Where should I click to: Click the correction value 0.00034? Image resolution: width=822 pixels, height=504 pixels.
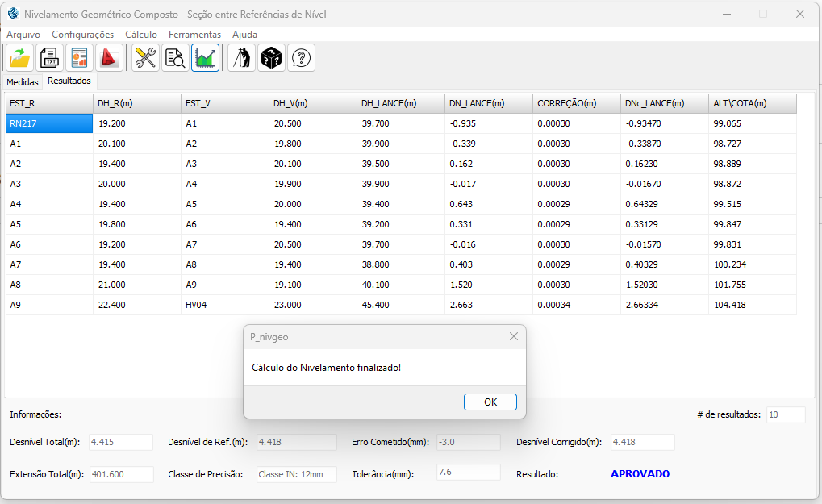[x=577, y=305]
